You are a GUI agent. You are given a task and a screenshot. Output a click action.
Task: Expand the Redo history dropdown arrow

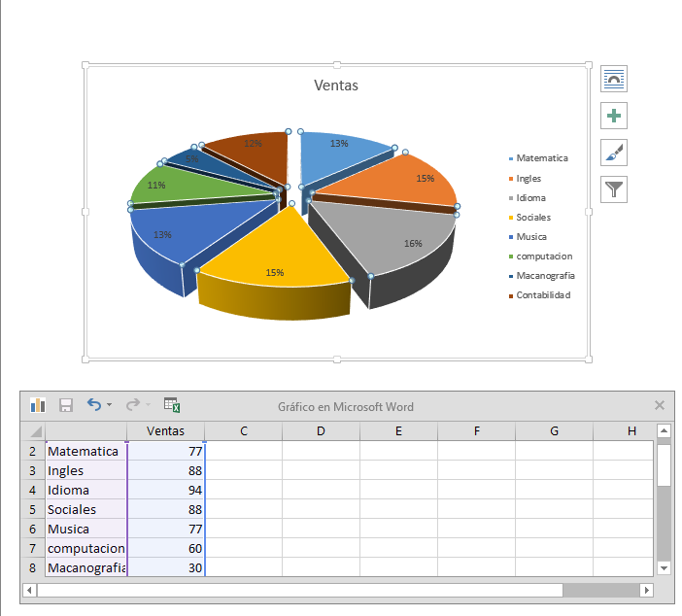(x=149, y=405)
